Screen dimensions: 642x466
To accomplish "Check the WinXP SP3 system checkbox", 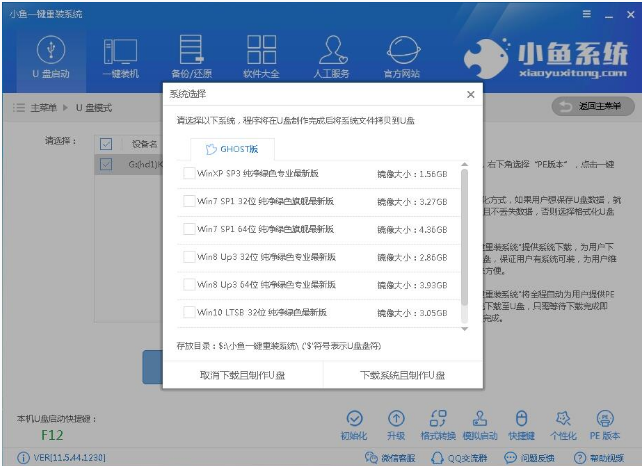I will [x=190, y=174].
